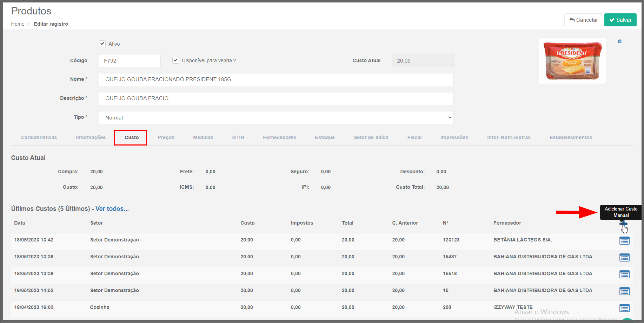Click the plus icon to add manual cost
This screenshot has height=323, width=644.
click(x=623, y=224)
